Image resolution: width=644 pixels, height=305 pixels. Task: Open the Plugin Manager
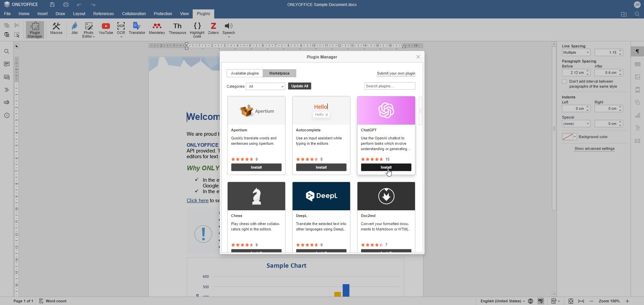(x=34, y=30)
